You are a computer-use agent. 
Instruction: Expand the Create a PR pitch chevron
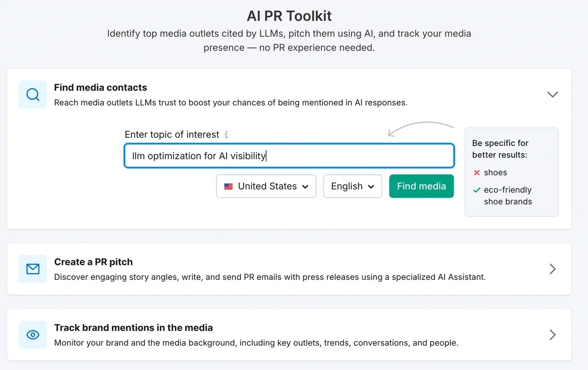[x=552, y=269]
